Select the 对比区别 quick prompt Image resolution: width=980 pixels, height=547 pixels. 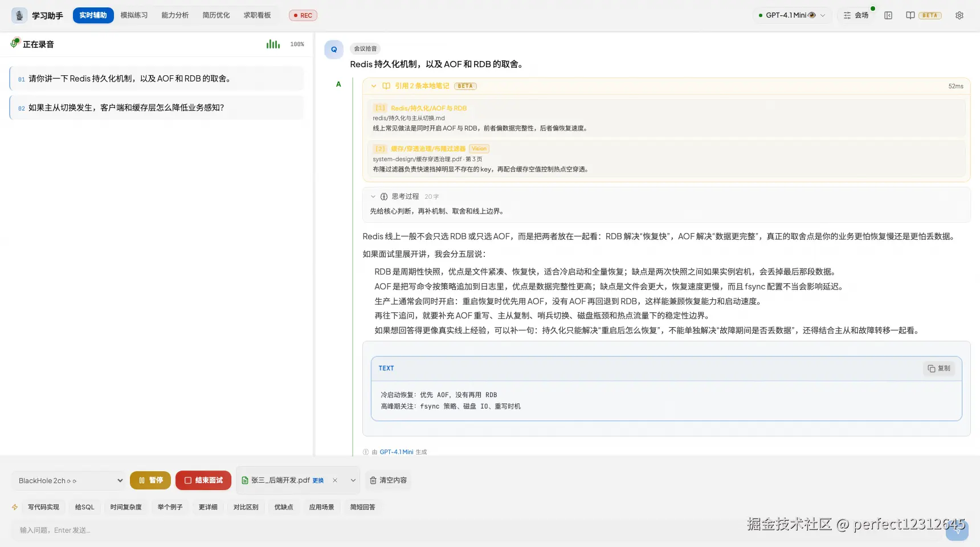[246, 507]
